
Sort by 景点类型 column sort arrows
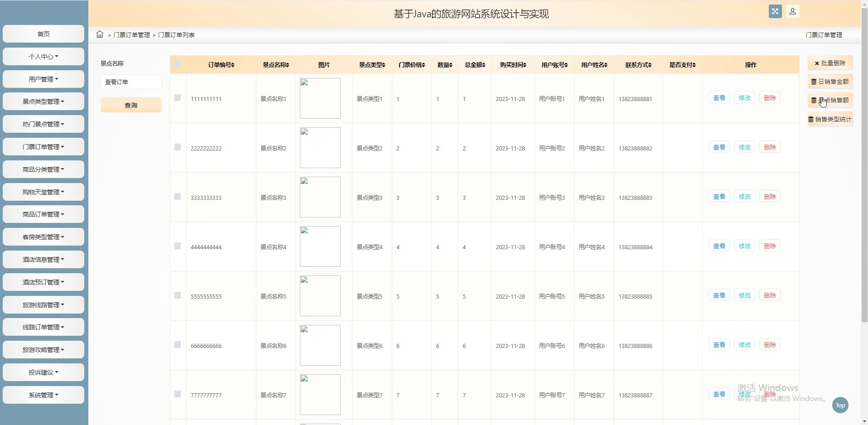[x=384, y=65]
